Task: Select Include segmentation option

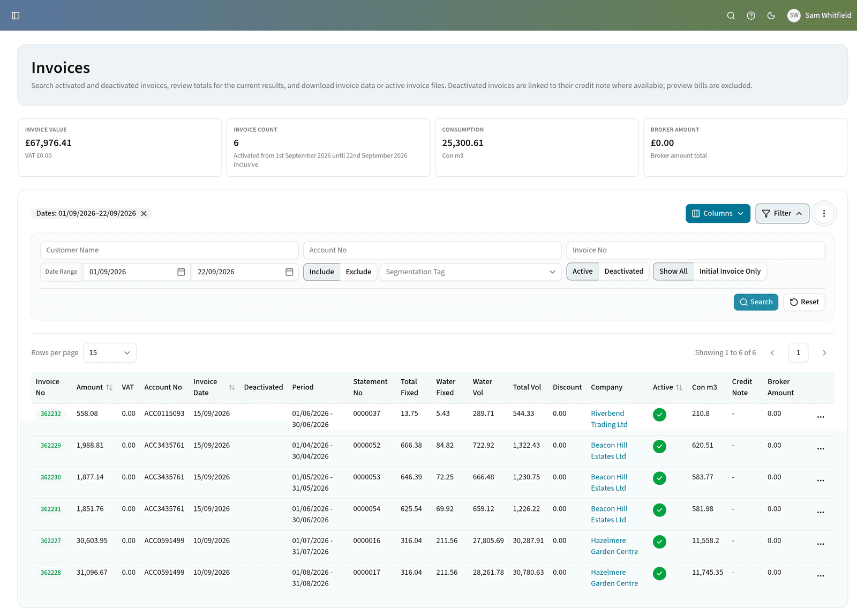Action: [321, 272]
